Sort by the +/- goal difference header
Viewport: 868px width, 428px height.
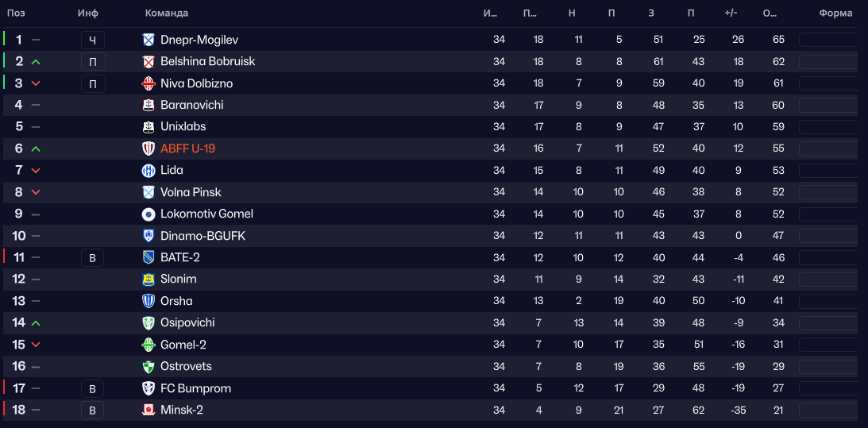click(x=731, y=13)
